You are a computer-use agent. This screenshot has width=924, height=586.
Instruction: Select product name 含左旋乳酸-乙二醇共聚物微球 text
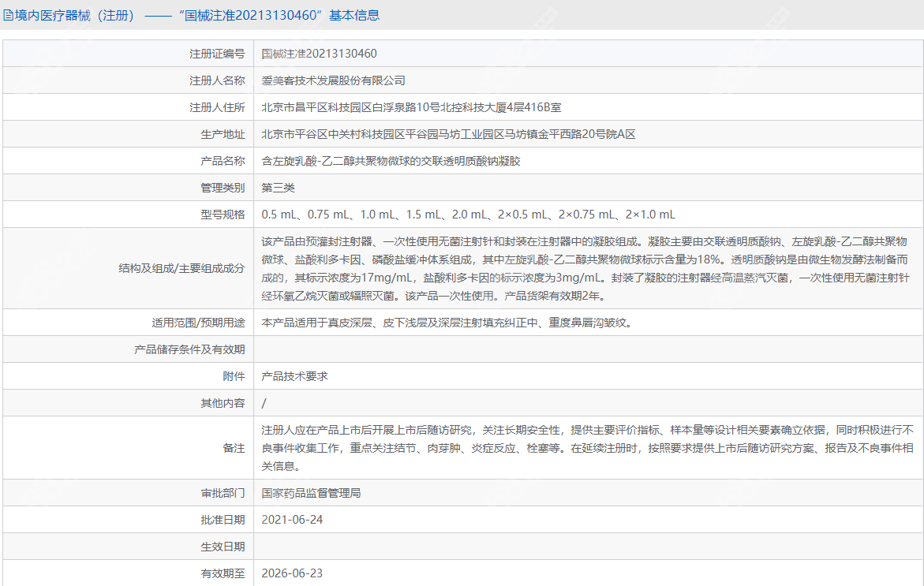point(391,161)
